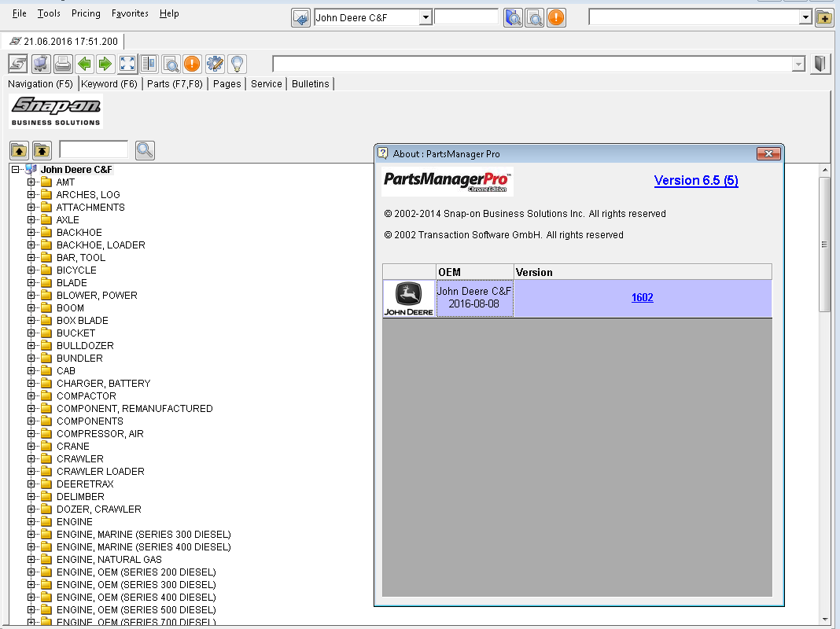840x629 pixels.
Task: Expand the BACKHOE, LOADER folder
Action: [31, 245]
